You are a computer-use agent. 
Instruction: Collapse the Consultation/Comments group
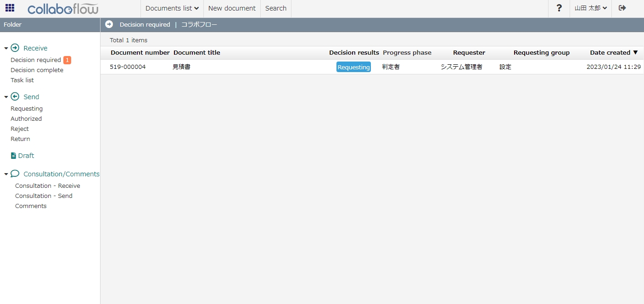pos(6,174)
